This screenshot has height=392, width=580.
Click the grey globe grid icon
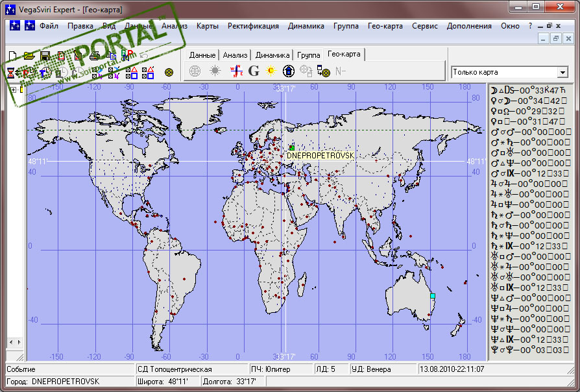pos(195,71)
